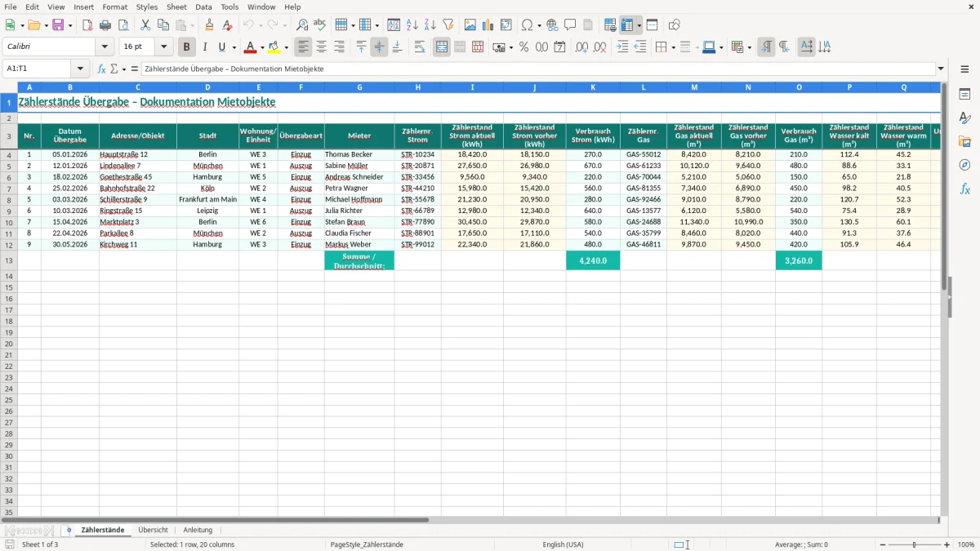
Task: Open the Data menu
Action: [x=203, y=7]
